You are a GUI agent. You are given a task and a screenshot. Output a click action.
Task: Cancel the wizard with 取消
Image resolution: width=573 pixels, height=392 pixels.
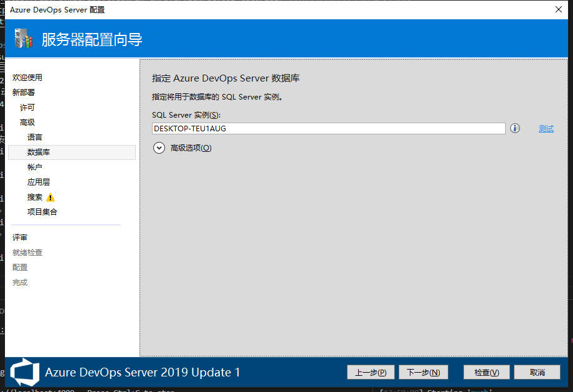[537, 372]
